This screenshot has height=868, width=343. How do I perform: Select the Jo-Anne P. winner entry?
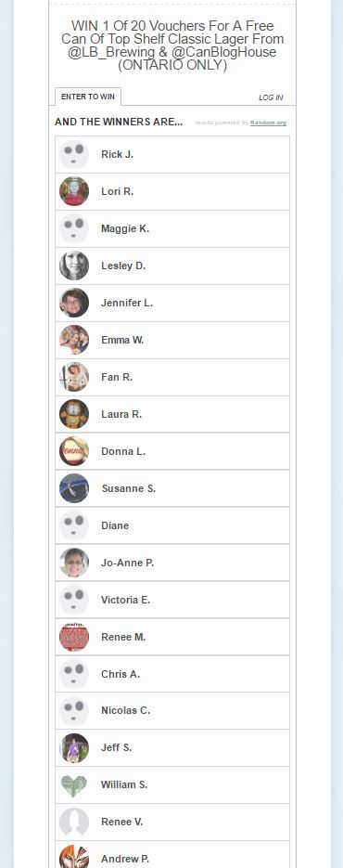tap(172, 563)
